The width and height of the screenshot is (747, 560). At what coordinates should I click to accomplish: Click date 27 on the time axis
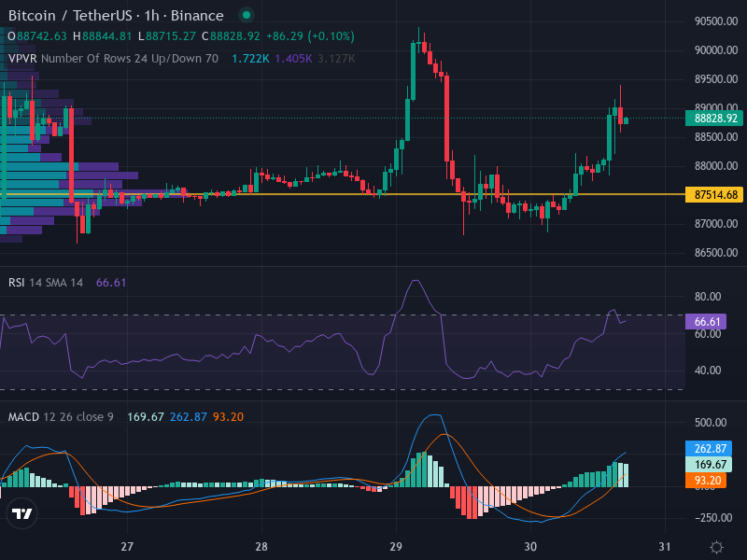point(128,547)
